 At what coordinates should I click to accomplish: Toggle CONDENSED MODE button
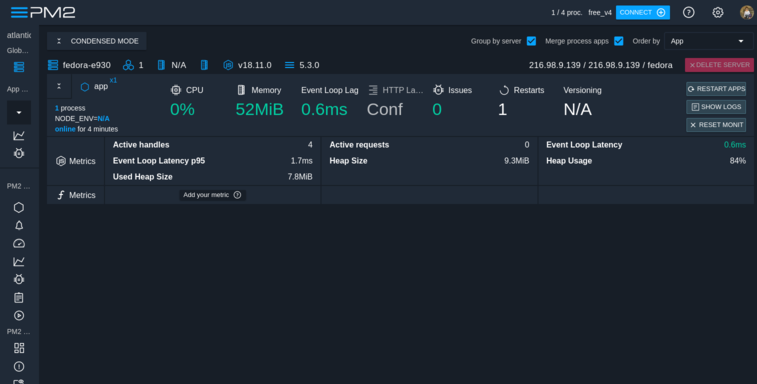coord(97,41)
